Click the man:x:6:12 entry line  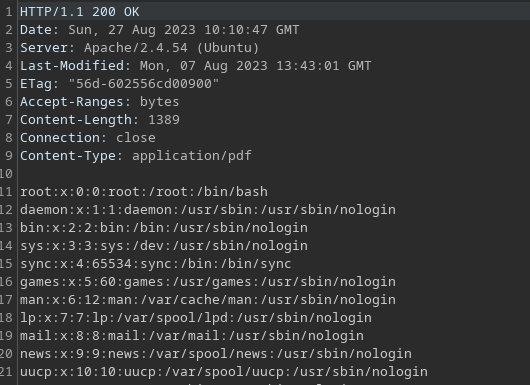208,299
